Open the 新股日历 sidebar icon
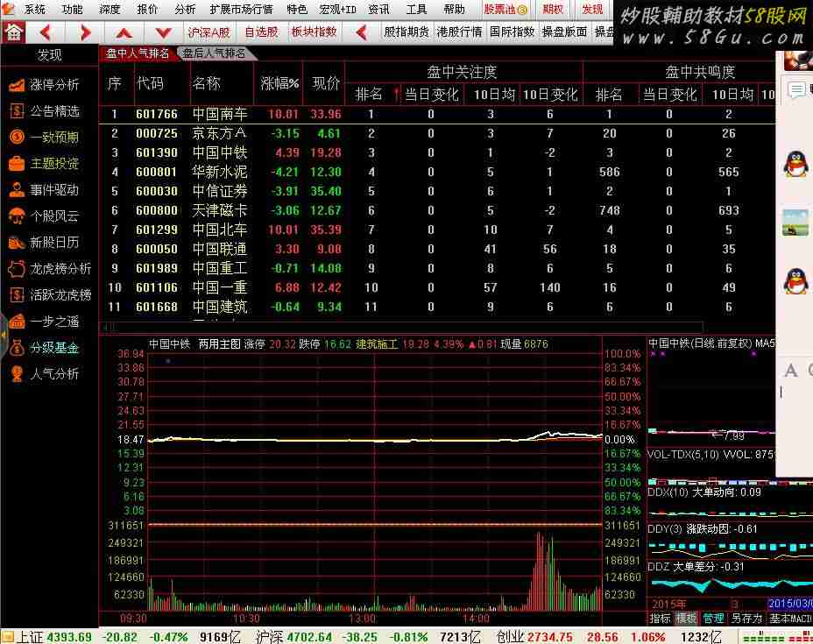The height and width of the screenshot is (644, 813). (17, 243)
